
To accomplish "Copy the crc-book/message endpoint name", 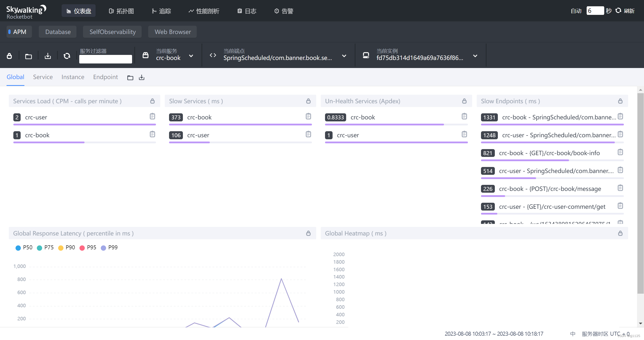I will (x=620, y=188).
